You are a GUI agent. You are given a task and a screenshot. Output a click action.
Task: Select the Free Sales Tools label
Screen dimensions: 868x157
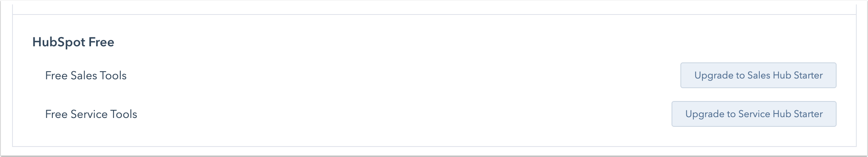point(86,76)
